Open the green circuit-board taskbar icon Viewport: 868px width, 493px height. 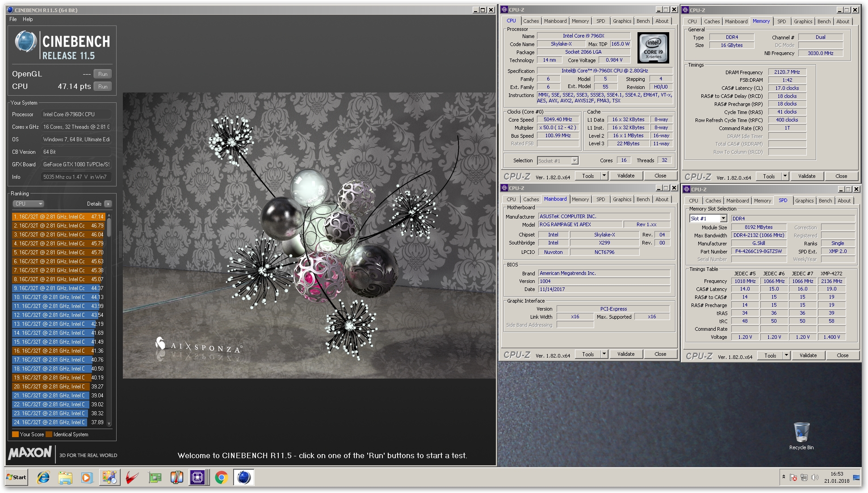point(155,477)
